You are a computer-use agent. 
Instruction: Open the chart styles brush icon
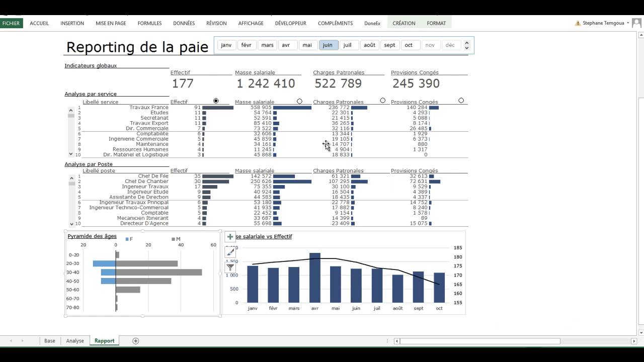click(x=230, y=252)
